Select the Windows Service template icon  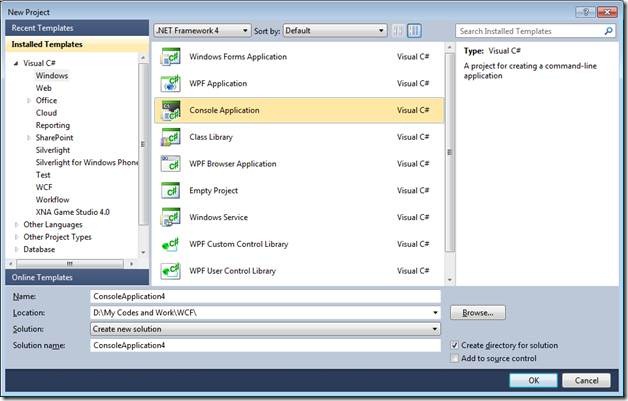tap(170, 218)
